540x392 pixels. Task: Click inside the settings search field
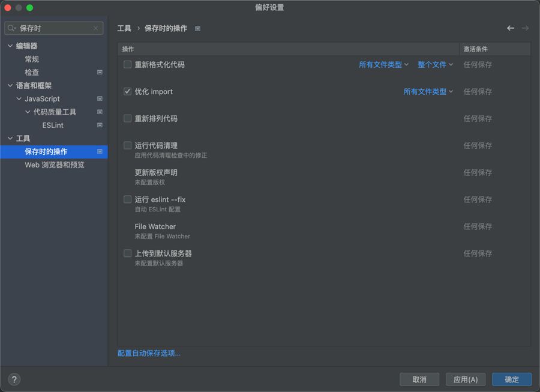point(54,28)
